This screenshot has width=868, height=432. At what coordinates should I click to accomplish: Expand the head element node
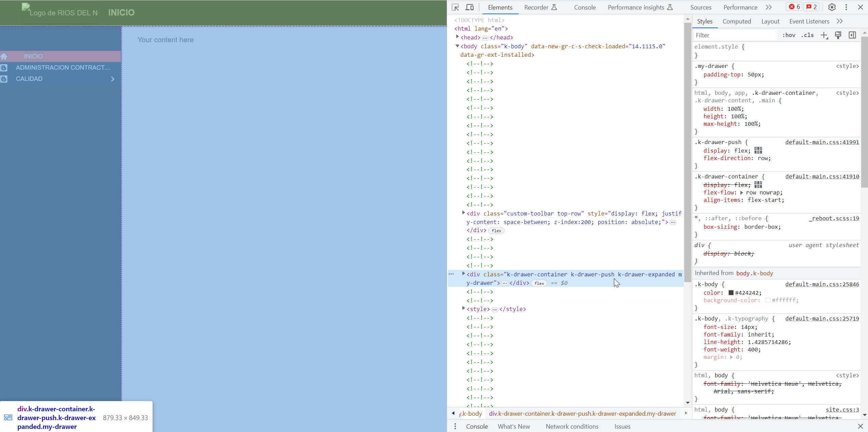(x=458, y=37)
